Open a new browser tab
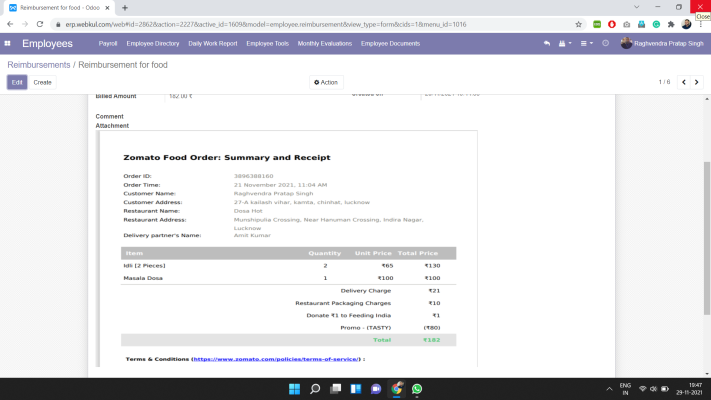The height and width of the screenshot is (400, 711). 125,8
